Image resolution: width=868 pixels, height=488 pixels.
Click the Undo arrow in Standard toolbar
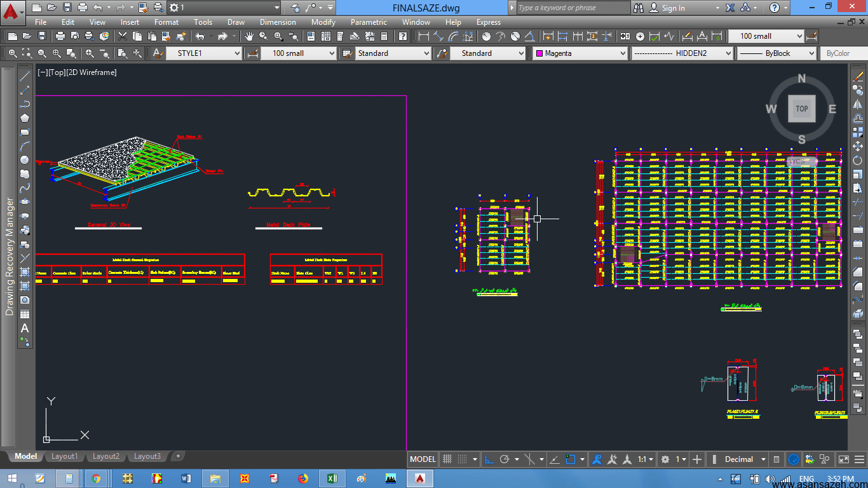200,36
